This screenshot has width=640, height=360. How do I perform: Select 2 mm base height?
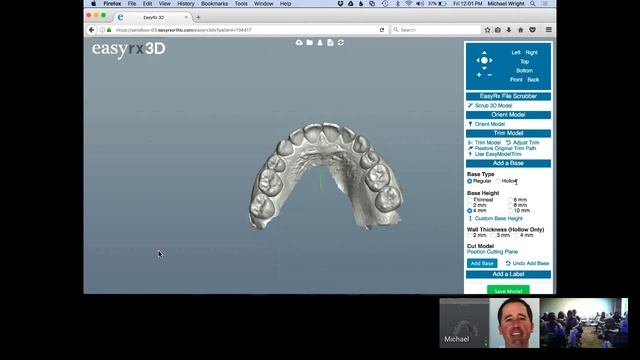469,205
